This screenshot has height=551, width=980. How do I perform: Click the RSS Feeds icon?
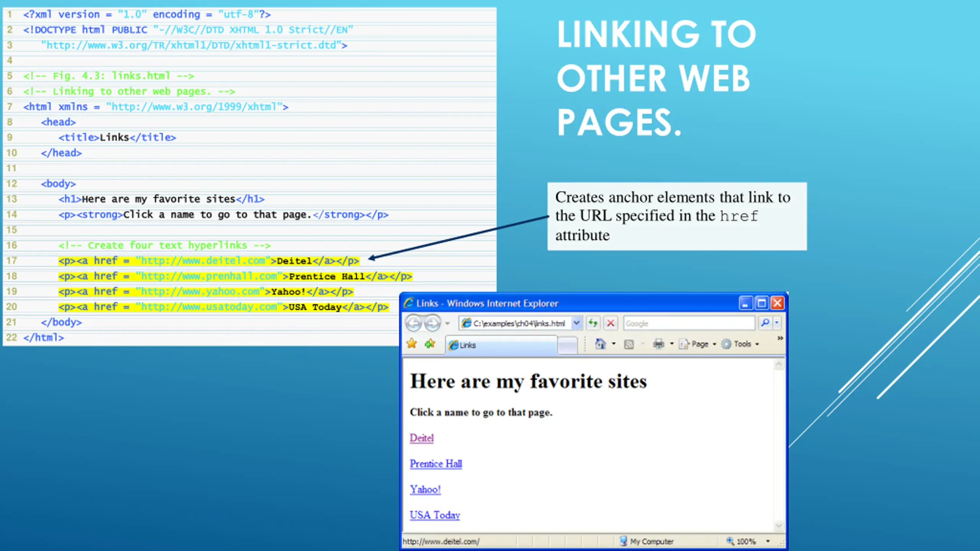629,344
